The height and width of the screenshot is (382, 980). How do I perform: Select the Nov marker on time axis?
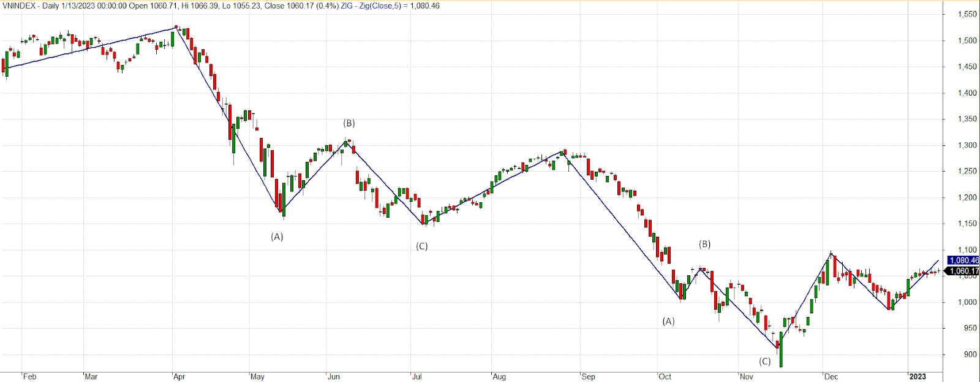tap(746, 376)
